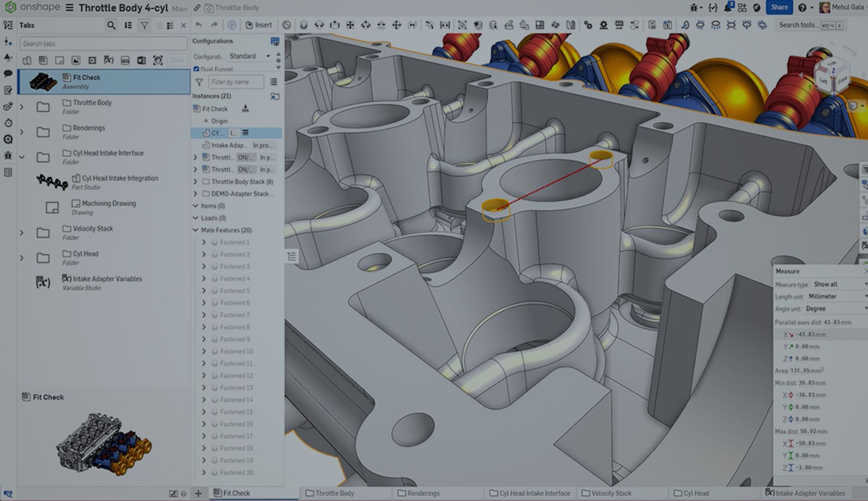Viewport: 868px width, 501px height.
Task: Click the list view icon next to Filter by name
Action: pyautogui.click(x=273, y=82)
